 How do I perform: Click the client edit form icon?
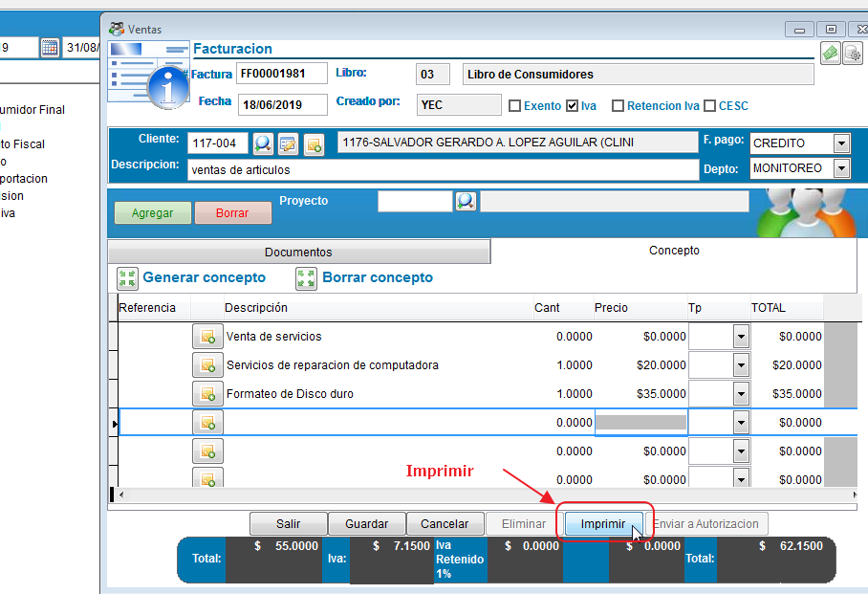(288, 143)
